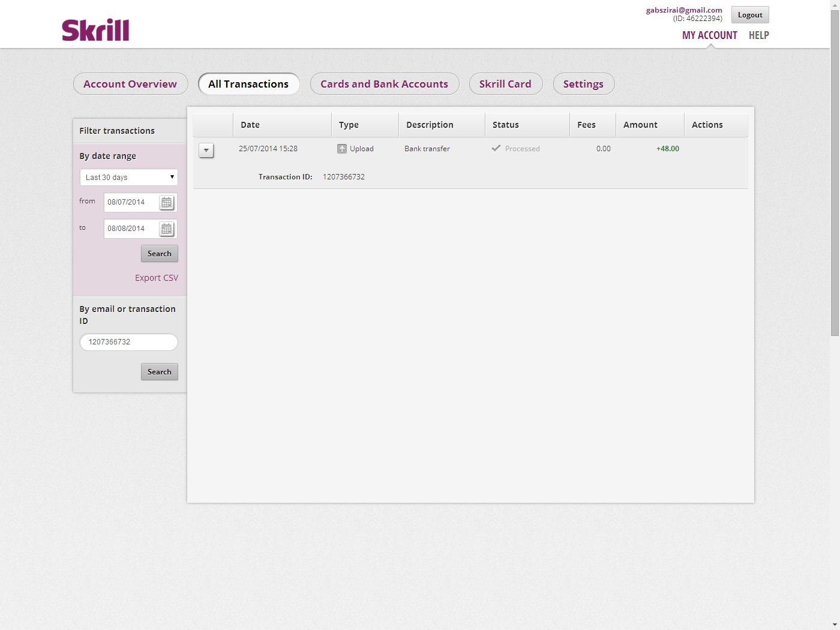Open Cards and Bank Accounts tab

(x=384, y=84)
